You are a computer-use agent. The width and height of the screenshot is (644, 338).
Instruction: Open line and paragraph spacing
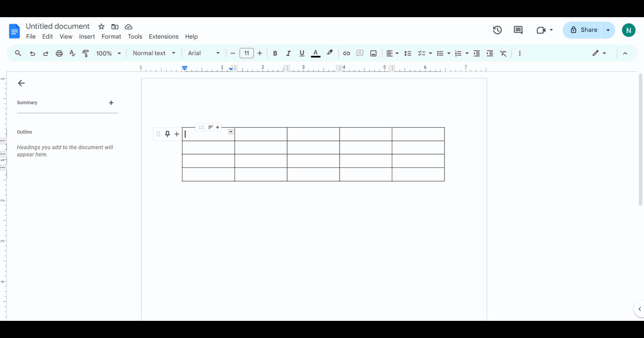coord(407,53)
